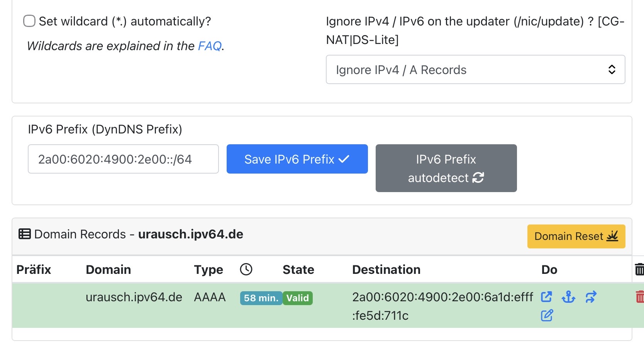Click the external link icon for urausch.ipv64.de
The width and height of the screenshot is (644, 346).
[x=546, y=297]
